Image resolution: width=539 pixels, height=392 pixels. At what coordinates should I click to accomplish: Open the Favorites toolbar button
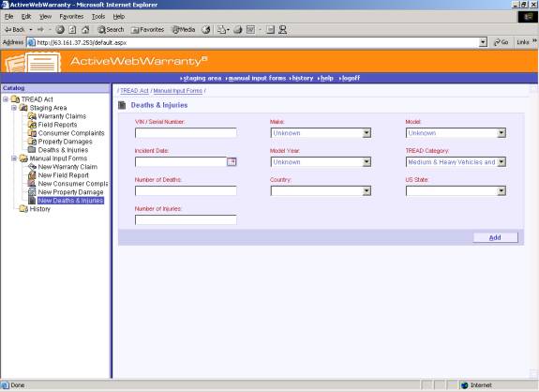[147, 30]
